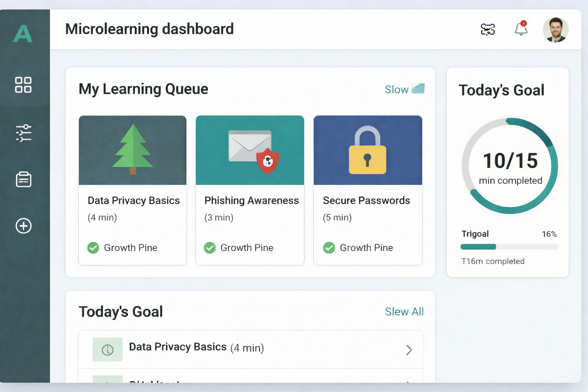Click the green A logo icon
This screenshot has width=588, height=392.
[x=23, y=33]
